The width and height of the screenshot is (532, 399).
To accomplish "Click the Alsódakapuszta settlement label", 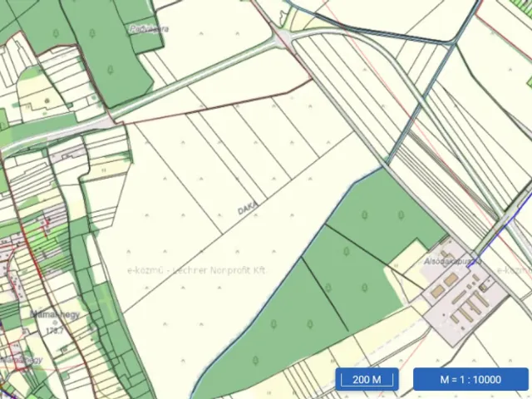I will point(452,261).
